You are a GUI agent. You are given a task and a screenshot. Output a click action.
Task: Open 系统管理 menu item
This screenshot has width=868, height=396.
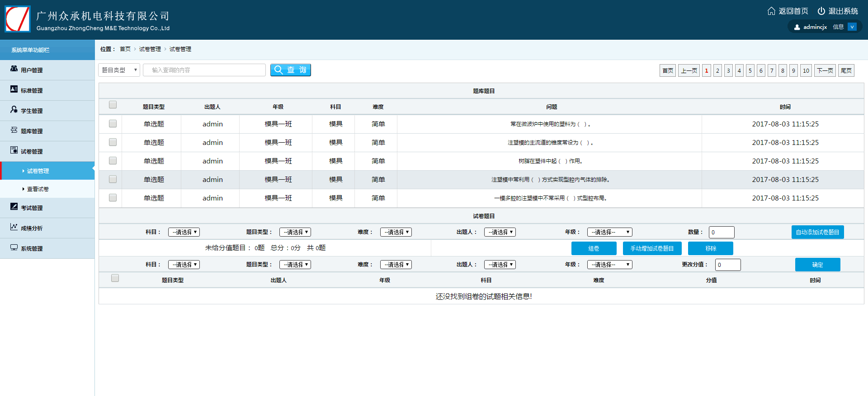(x=47, y=248)
